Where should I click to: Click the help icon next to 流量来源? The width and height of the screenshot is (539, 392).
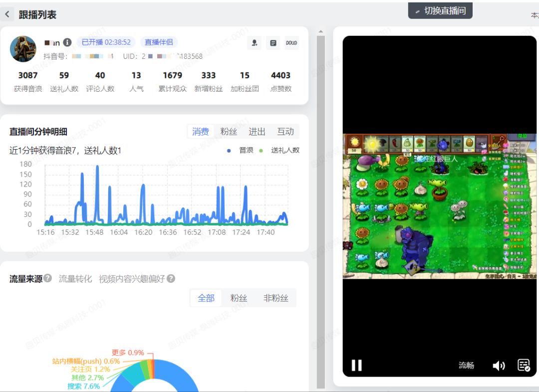pyautogui.click(x=47, y=278)
